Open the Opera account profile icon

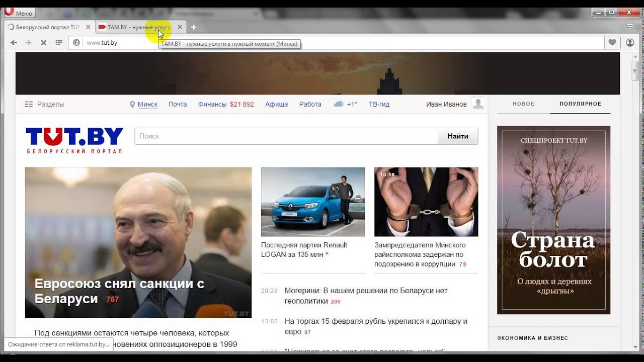(630, 43)
